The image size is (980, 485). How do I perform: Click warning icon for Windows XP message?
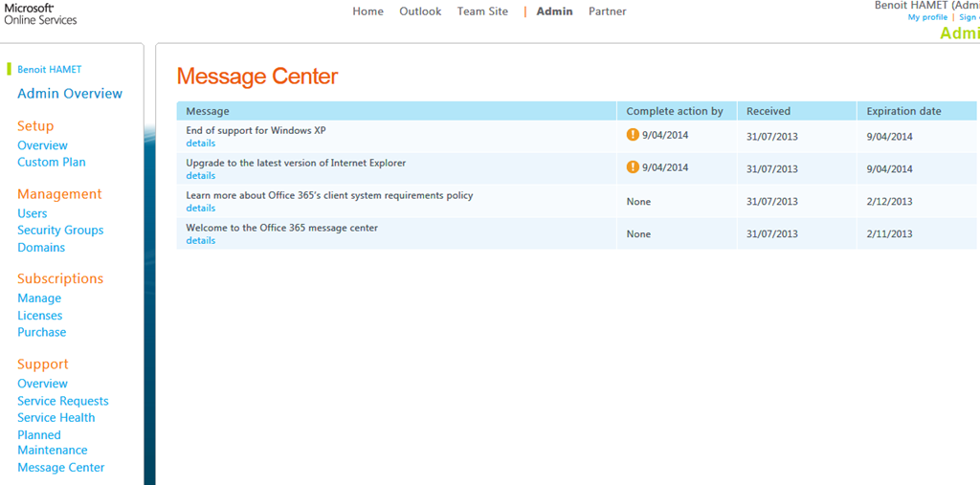point(633,135)
